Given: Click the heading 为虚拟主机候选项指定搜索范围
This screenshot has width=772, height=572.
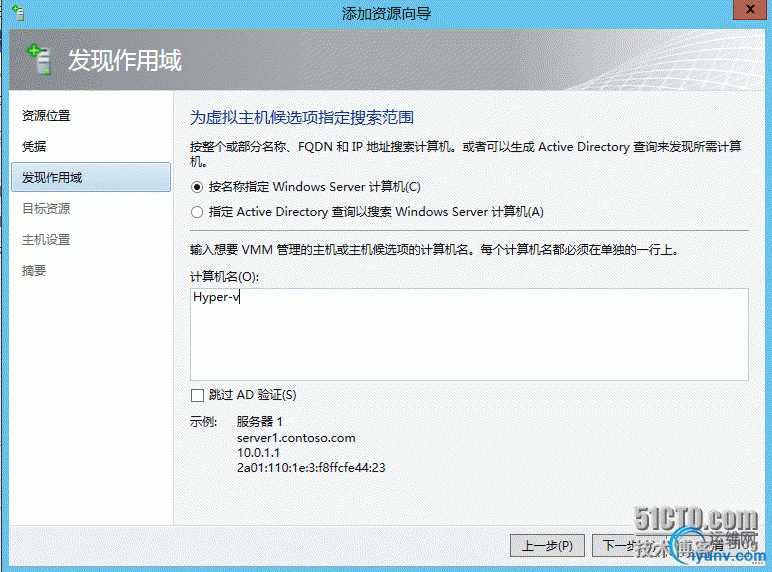Looking at the screenshot, I should coord(302,117).
